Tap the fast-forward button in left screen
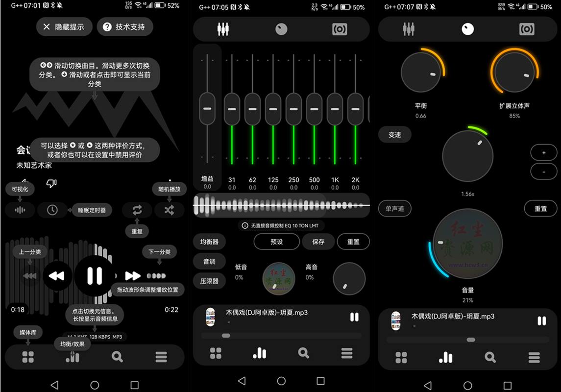The image size is (561, 392). pos(133,276)
